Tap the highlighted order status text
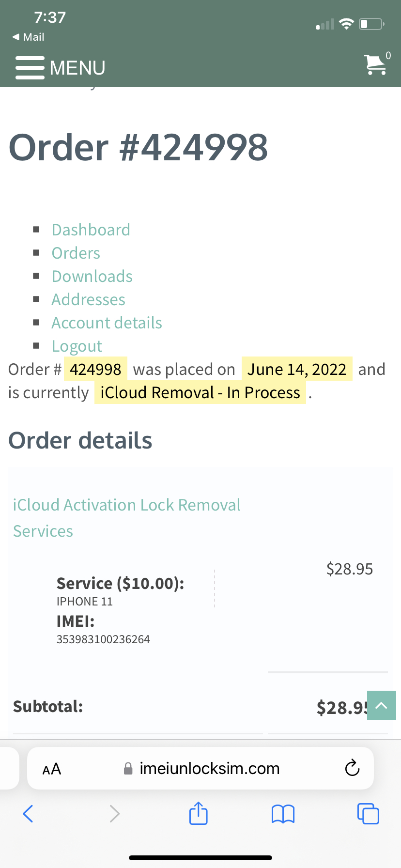401x868 pixels. pyautogui.click(x=200, y=392)
